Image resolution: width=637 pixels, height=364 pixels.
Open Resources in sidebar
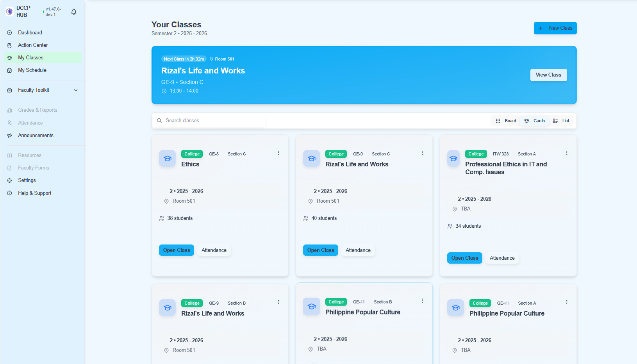[43, 155]
